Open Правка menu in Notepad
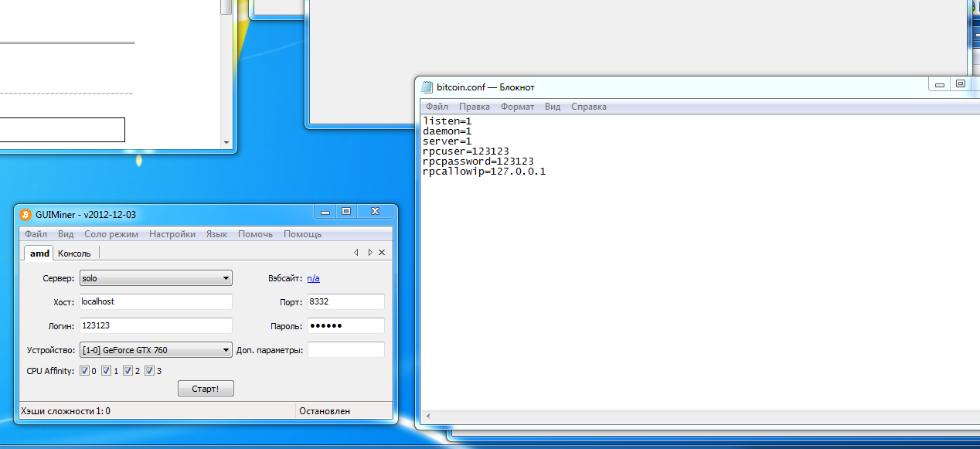980x449 pixels. pos(474,107)
